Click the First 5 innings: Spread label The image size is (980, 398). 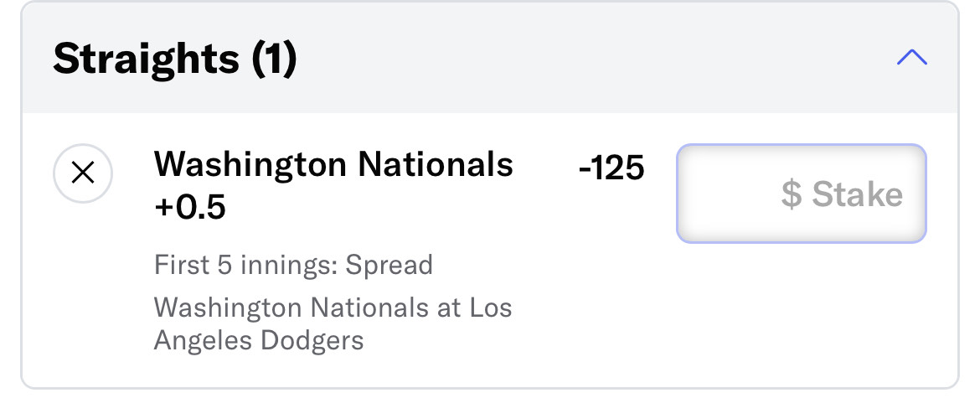click(x=293, y=265)
